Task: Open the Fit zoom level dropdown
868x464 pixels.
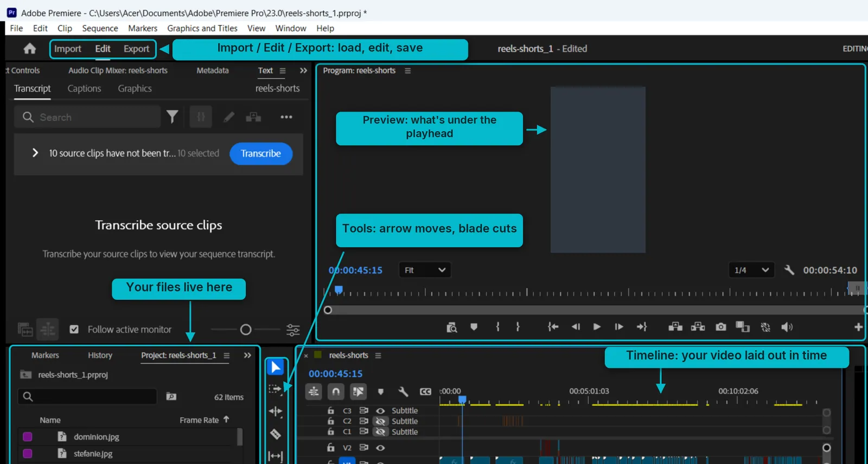Action: [425, 270]
